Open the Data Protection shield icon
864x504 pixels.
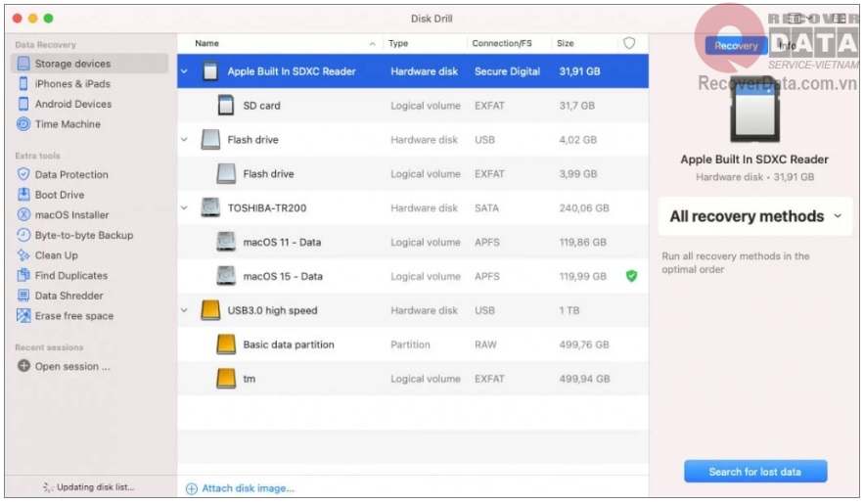(23, 174)
